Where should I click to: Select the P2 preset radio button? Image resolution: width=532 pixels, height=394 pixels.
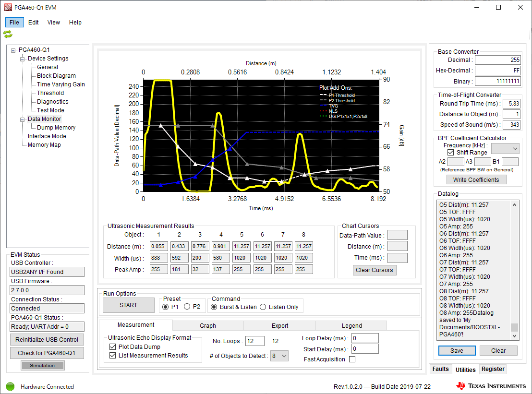coord(187,307)
